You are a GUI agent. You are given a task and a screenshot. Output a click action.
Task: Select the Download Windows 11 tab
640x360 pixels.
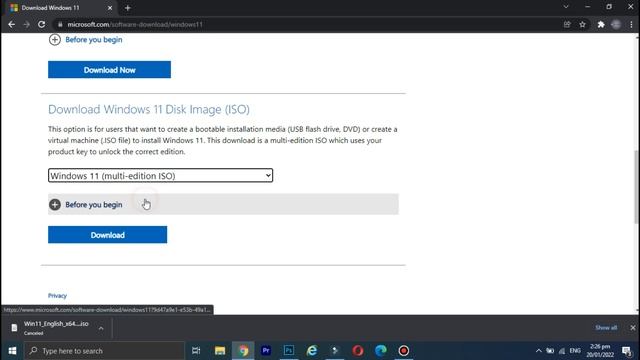tap(61, 8)
